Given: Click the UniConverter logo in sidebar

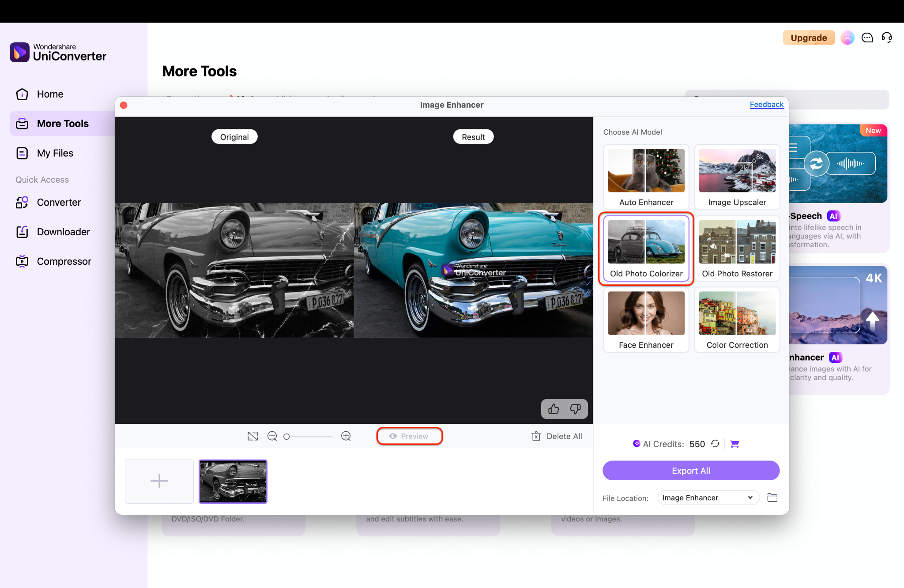Looking at the screenshot, I should [x=58, y=53].
